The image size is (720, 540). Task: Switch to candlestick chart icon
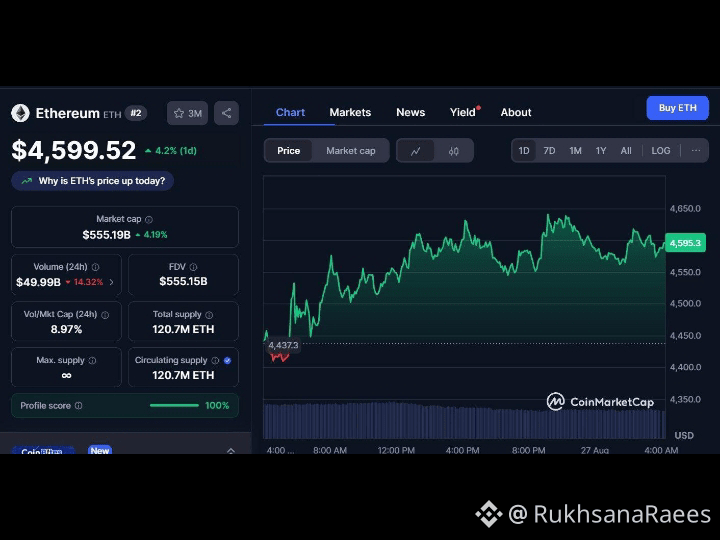point(454,151)
